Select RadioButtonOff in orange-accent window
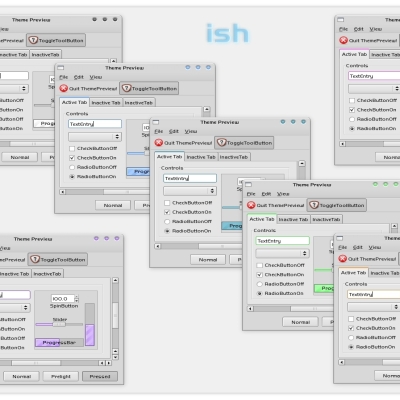This screenshot has height=400, width=400. point(351,337)
